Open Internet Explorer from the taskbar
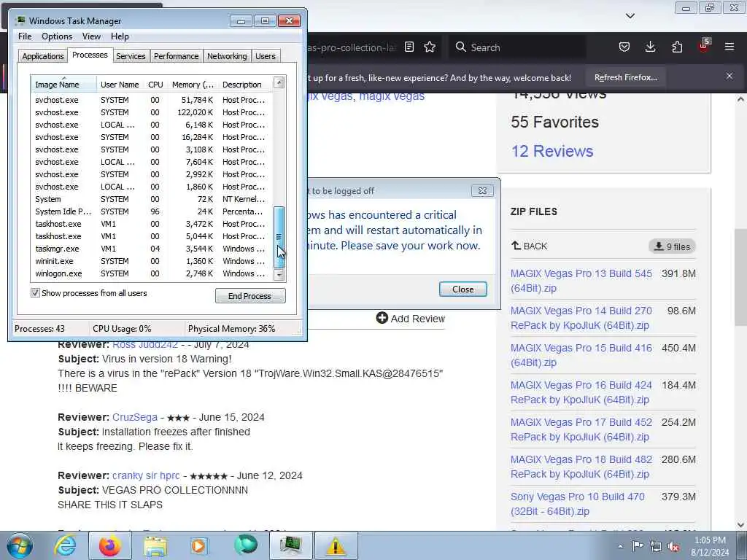This screenshot has height=560, width=747. point(65,545)
